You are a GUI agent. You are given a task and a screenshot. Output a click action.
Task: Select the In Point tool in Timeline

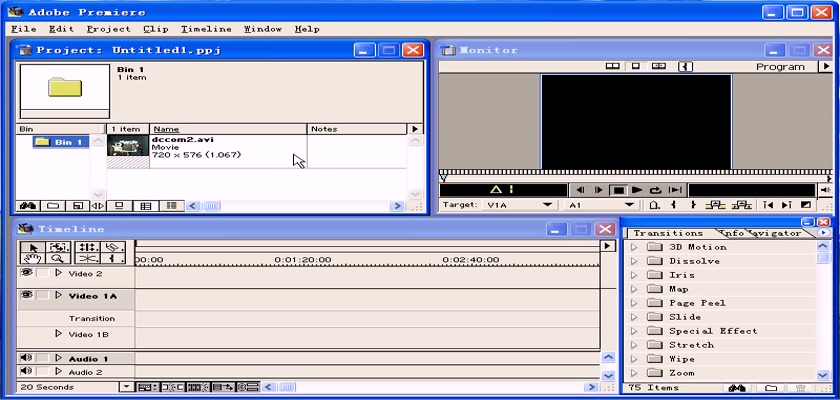[x=112, y=259]
